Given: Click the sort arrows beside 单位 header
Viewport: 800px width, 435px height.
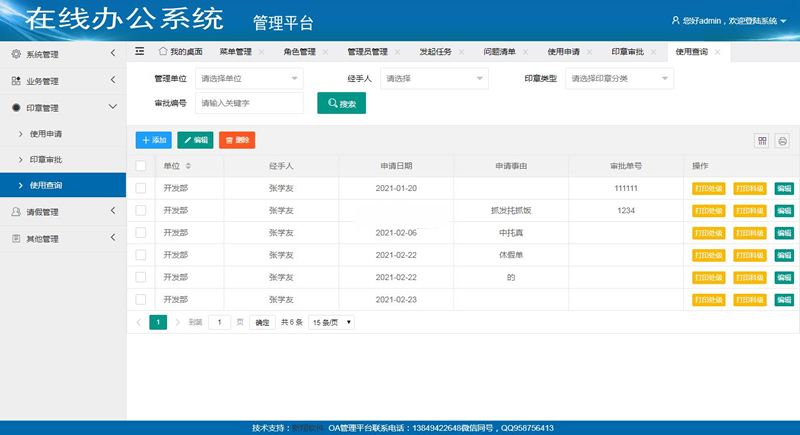Looking at the screenshot, I should coord(188,166).
